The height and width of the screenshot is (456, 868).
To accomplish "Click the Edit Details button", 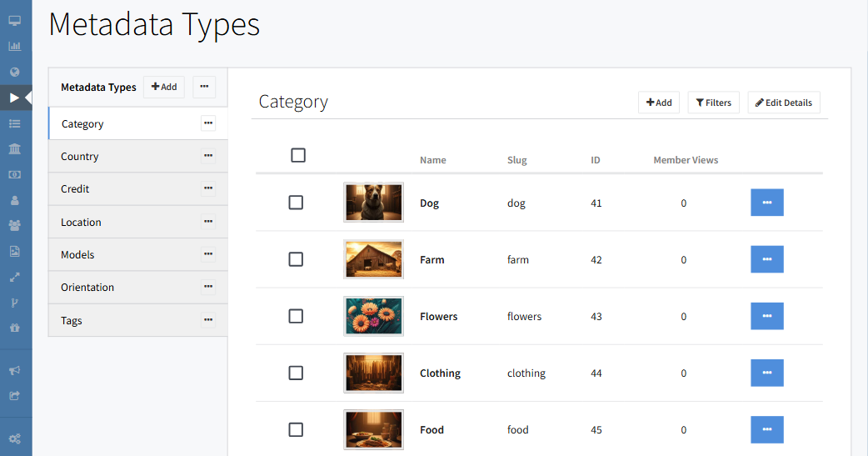I will click(783, 103).
